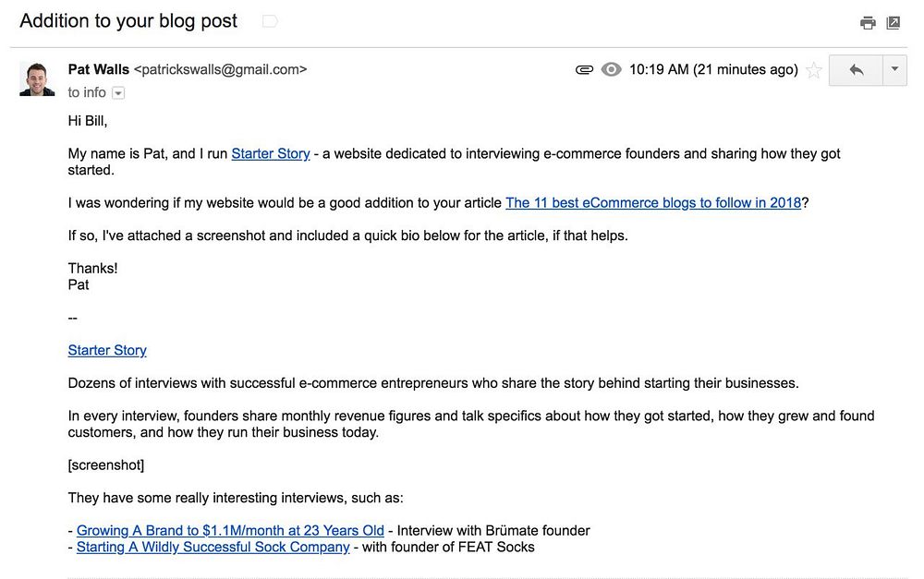Open the Starter Story link in the intro
The width and height of the screenshot is (924, 579).
click(x=270, y=153)
